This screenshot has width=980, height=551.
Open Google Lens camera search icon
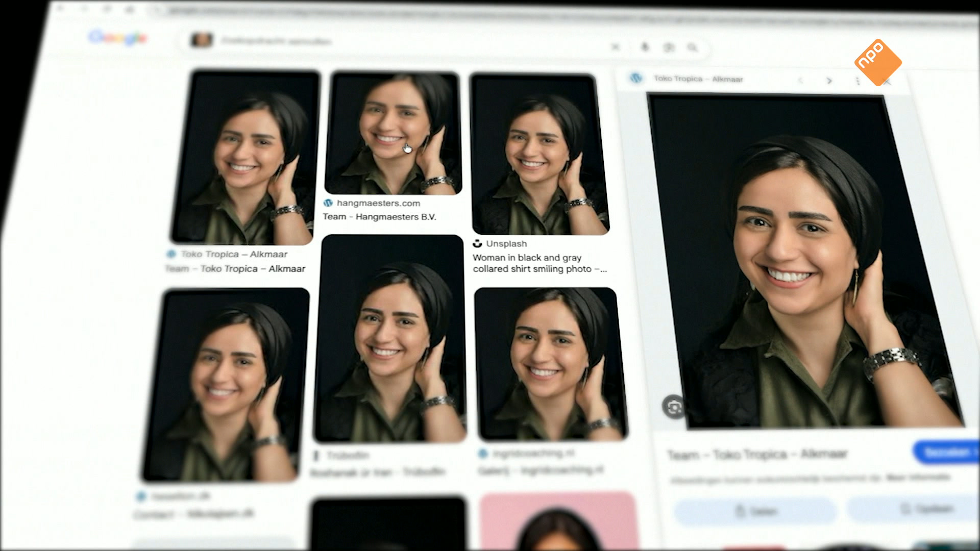tap(669, 47)
